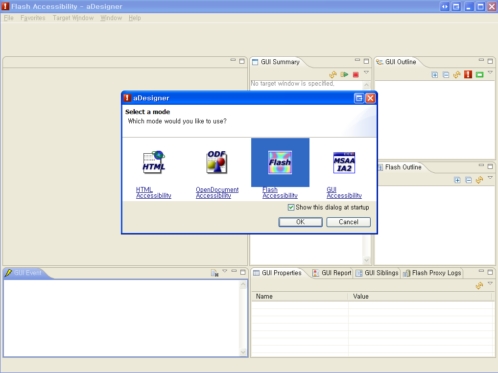
Task: Select the ODF OpenDocument mode icon
Action: pos(217,162)
